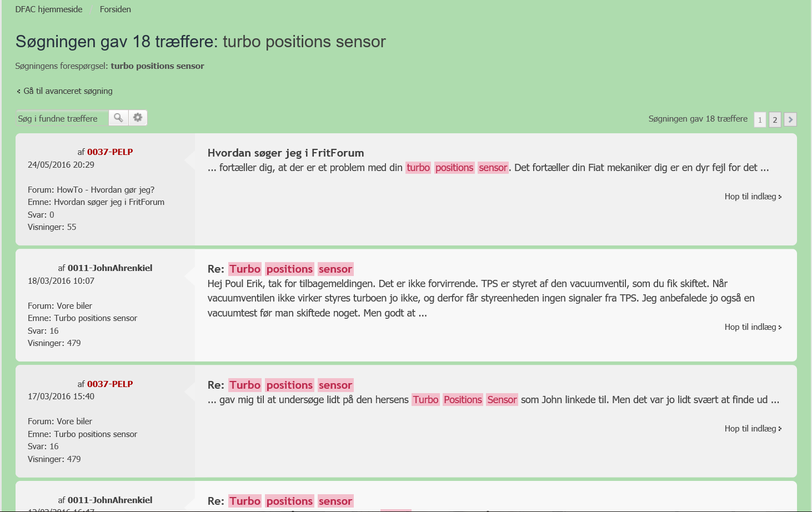Viewport: 812px width, 512px height.
Task: Open second result title 'Re: Turbo positions sensor'
Action: (x=280, y=269)
